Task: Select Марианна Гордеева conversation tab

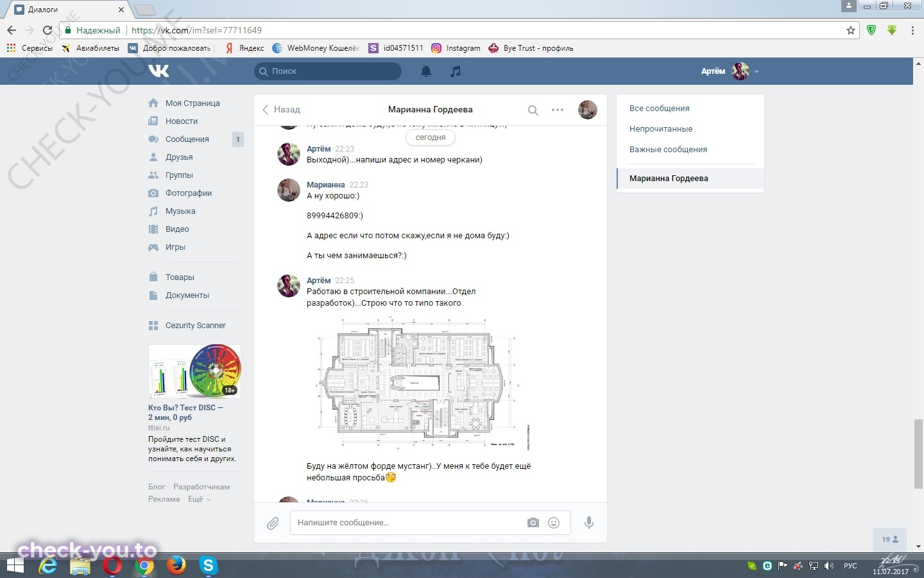Action: click(x=690, y=179)
